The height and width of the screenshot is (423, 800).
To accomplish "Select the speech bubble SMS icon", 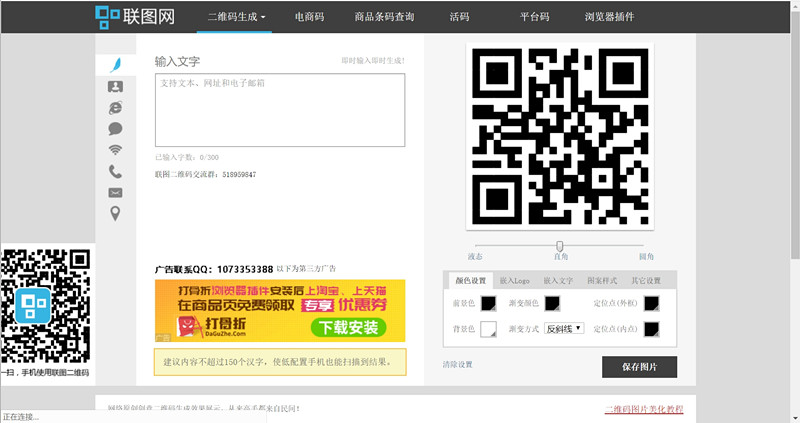I will point(115,129).
